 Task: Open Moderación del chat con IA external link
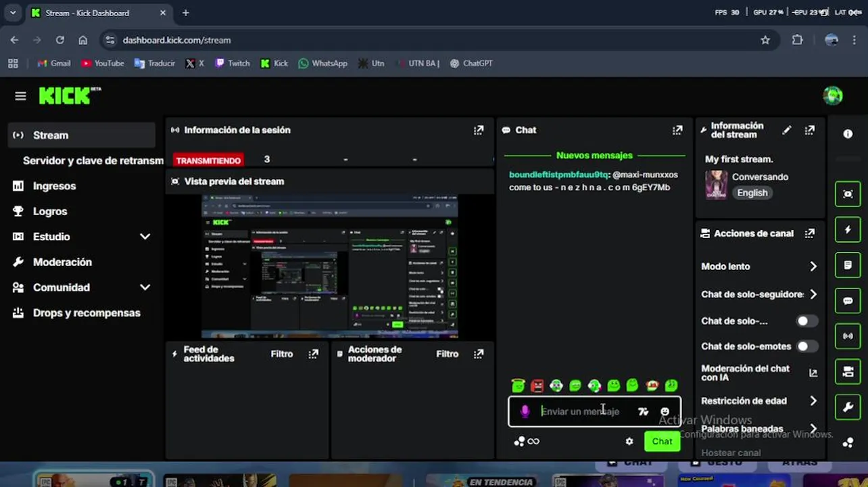813,373
